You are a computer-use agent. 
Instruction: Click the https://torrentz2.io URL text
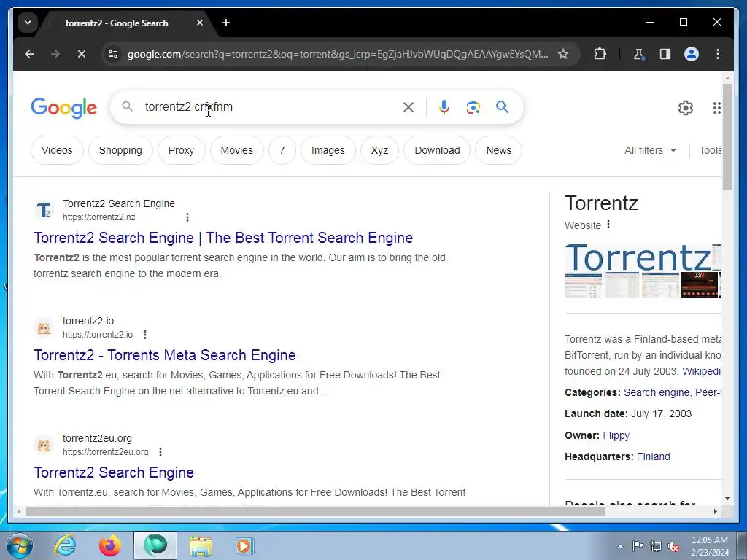98,335
